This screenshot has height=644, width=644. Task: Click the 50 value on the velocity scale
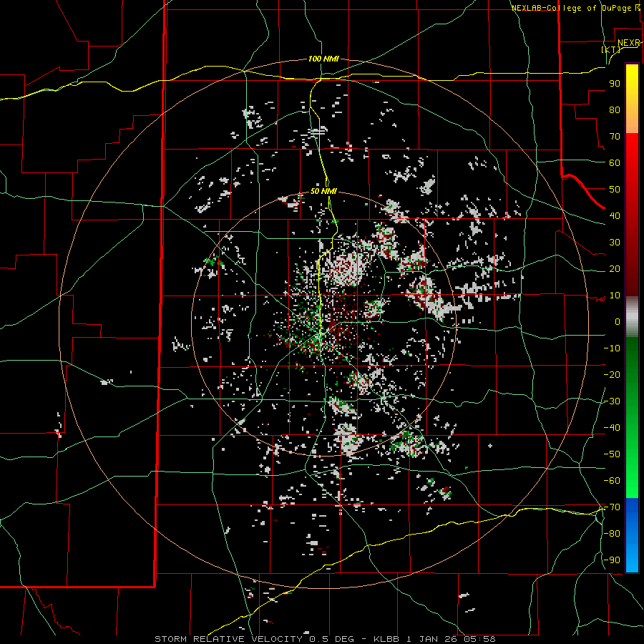point(615,190)
